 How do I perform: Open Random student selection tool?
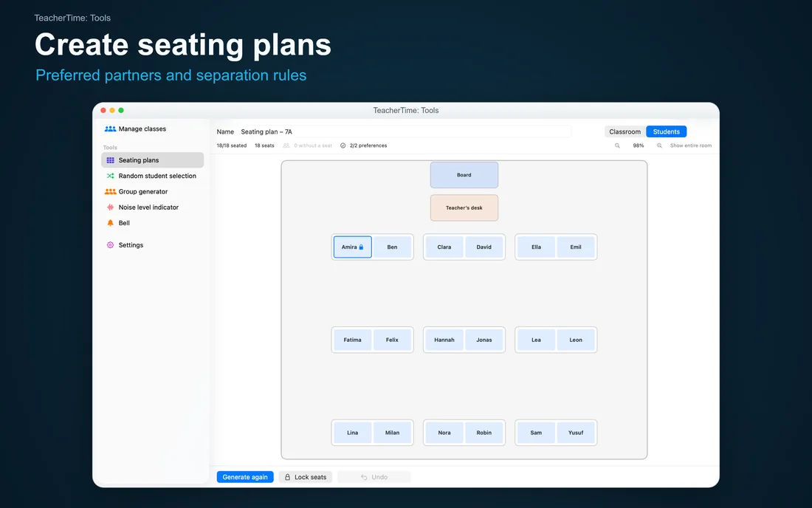157,176
